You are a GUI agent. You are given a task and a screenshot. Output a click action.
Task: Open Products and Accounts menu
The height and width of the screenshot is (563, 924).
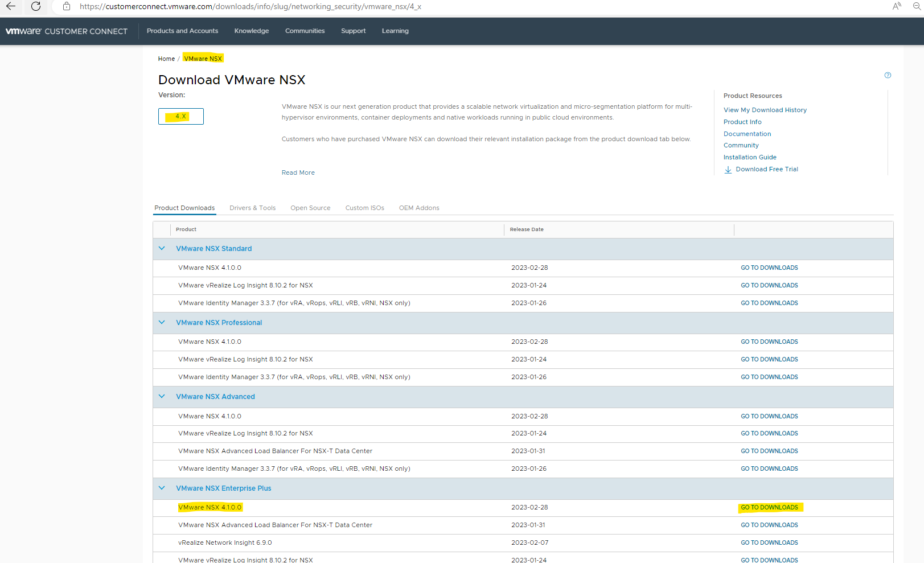[182, 31]
